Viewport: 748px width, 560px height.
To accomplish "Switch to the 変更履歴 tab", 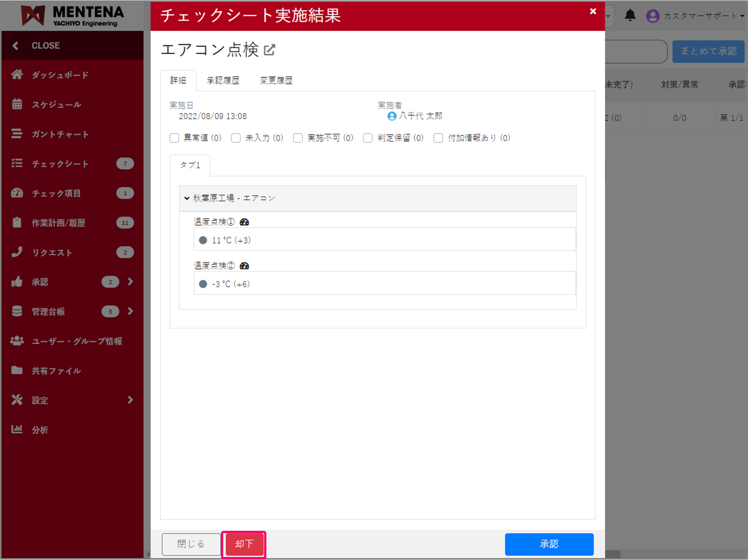I will [276, 81].
